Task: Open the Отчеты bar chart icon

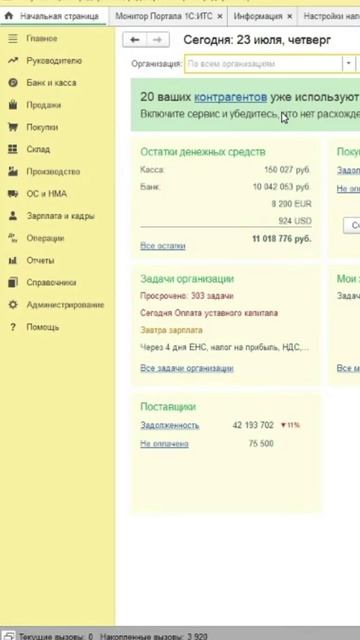Action: 13,260
